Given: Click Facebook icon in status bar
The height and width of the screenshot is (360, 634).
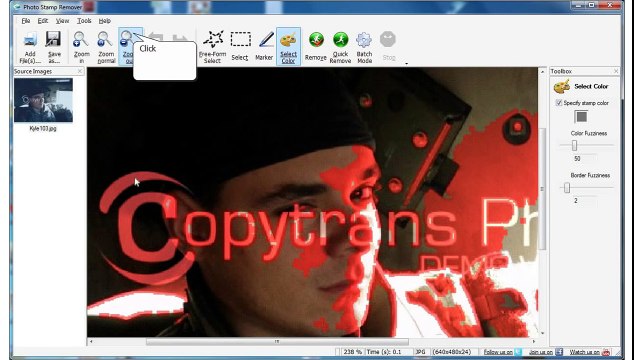Looking at the screenshot, I should coord(559,352).
